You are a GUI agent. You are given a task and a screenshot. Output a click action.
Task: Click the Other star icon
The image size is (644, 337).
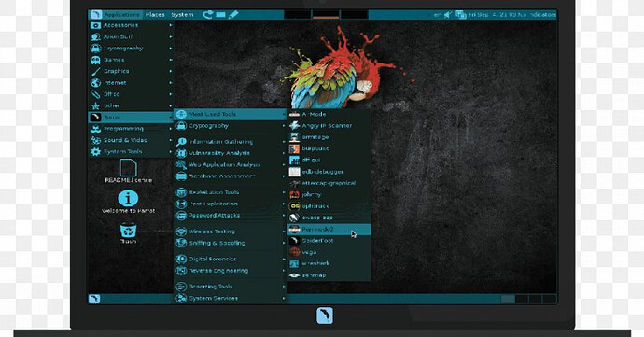tap(95, 106)
